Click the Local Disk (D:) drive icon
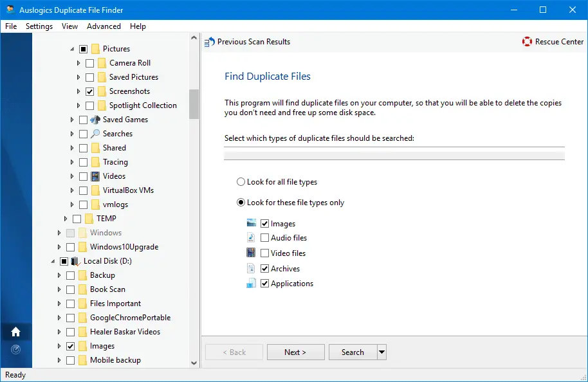Viewport: 588px width, 382px height. coord(76,261)
